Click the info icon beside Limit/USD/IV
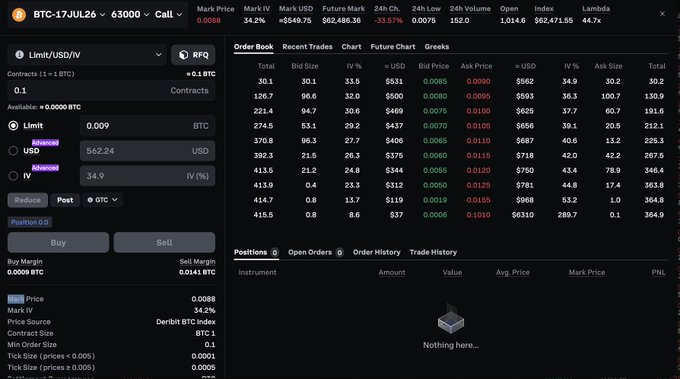Image resolution: width=680 pixels, height=379 pixels. click(x=19, y=55)
